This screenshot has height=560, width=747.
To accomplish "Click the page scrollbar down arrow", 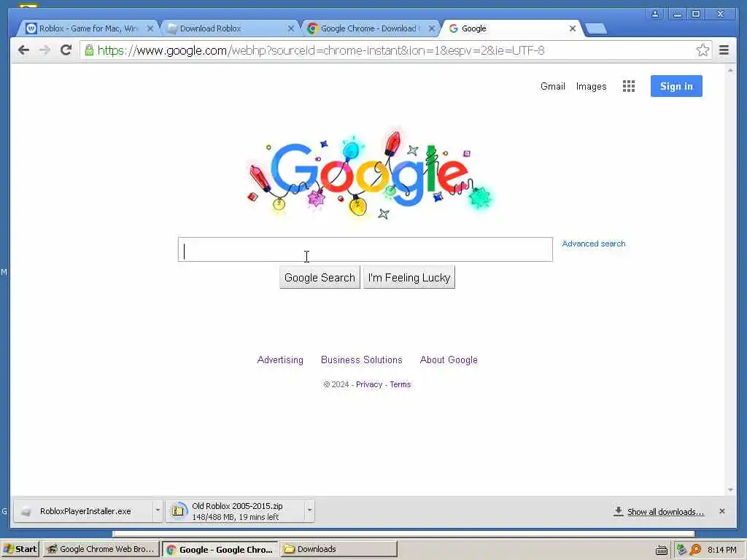I will (731, 489).
